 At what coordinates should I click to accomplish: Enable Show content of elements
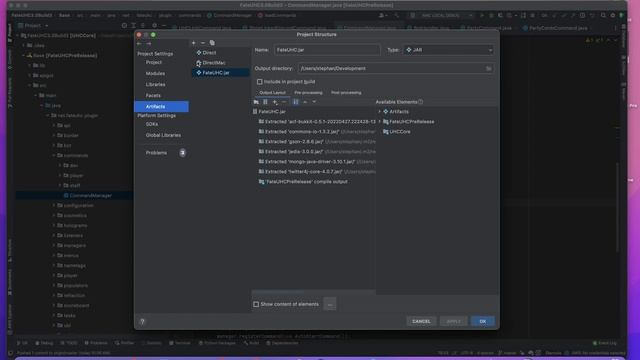tap(256, 304)
